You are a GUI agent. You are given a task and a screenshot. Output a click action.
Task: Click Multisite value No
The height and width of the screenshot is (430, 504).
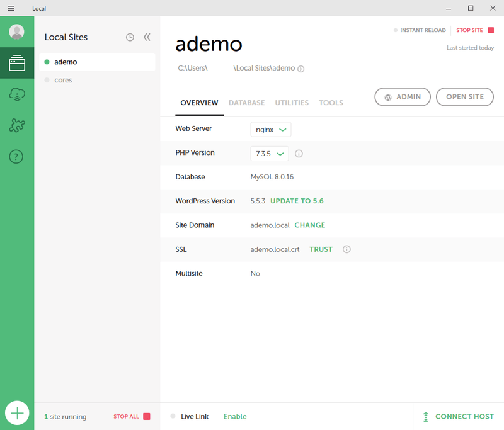tap(255, 274)
